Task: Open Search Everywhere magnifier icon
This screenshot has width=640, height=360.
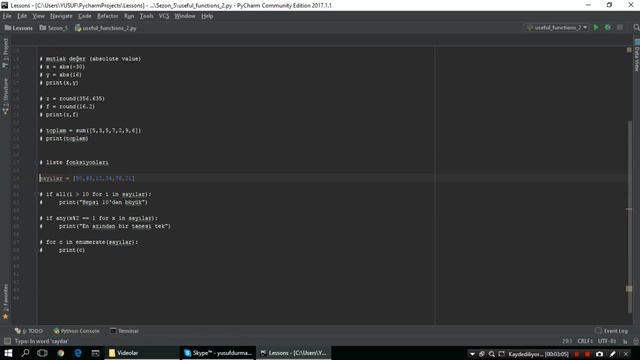Action: click(x=636, y=27)
